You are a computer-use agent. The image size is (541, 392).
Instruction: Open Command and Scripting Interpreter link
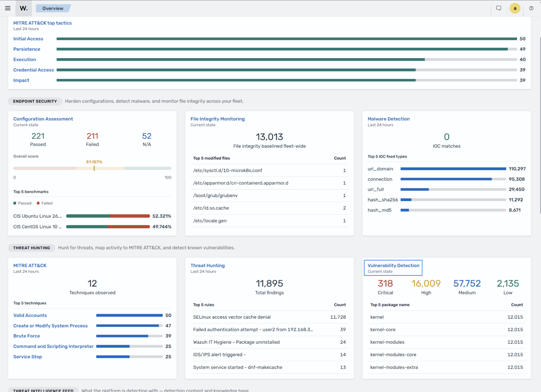click(53, 346)
